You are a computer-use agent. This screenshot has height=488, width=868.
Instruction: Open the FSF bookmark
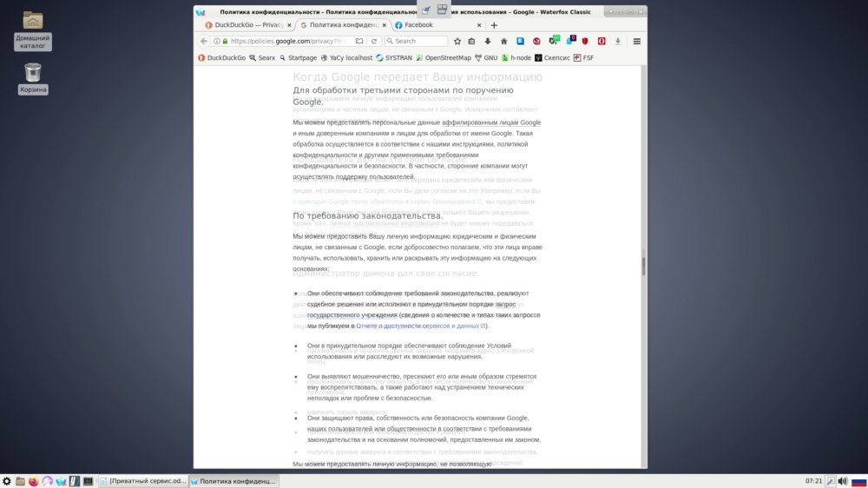click(x=583, y=57)
